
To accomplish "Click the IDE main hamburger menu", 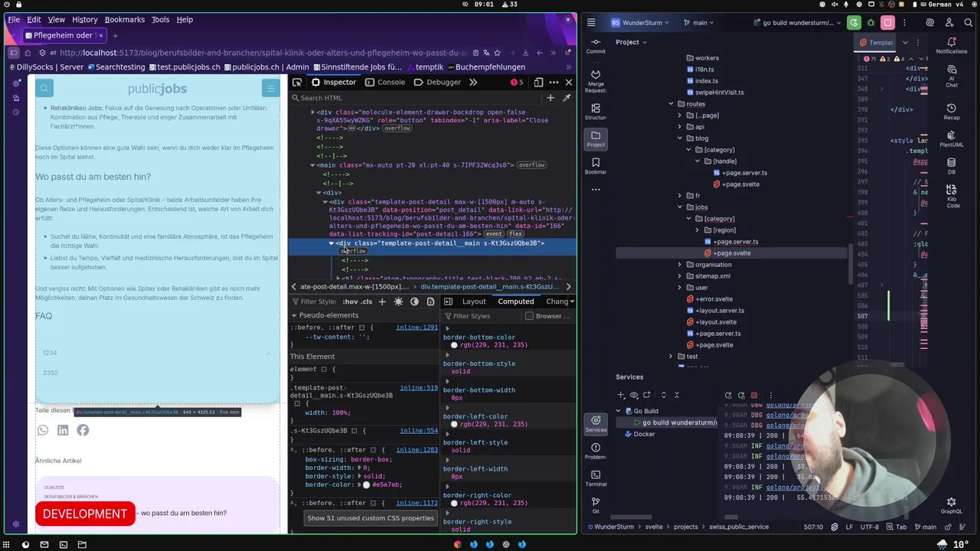I will click(x=591, y=23).
